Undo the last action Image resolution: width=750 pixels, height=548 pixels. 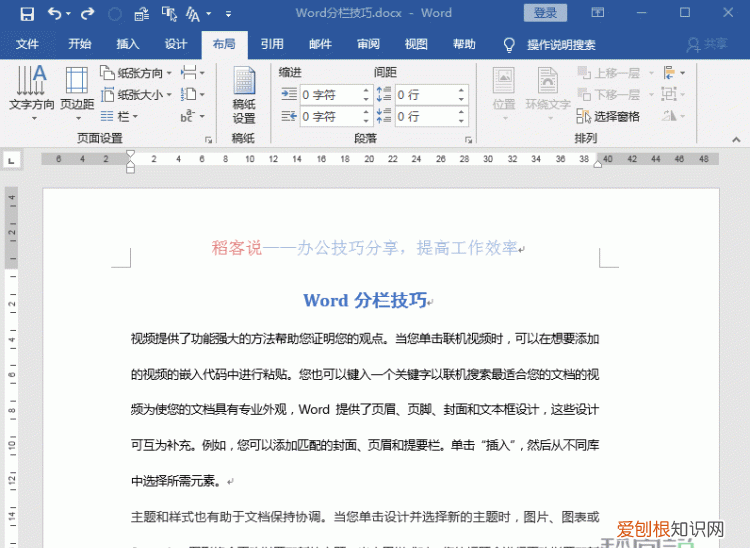point(54,13)
